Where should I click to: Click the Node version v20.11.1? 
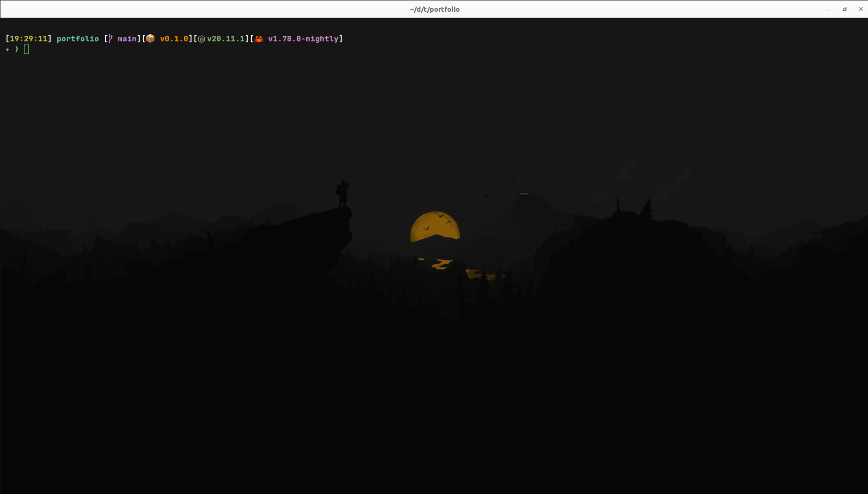(226, 39)
